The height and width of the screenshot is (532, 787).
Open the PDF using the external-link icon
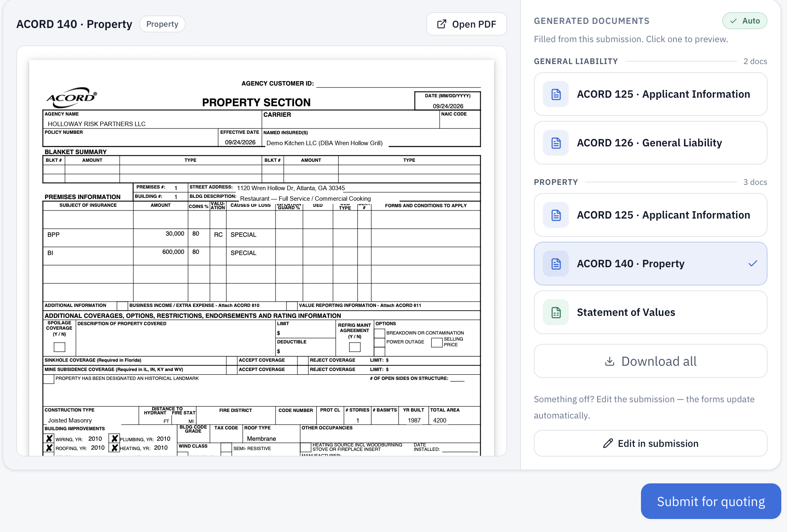(442, 24)
